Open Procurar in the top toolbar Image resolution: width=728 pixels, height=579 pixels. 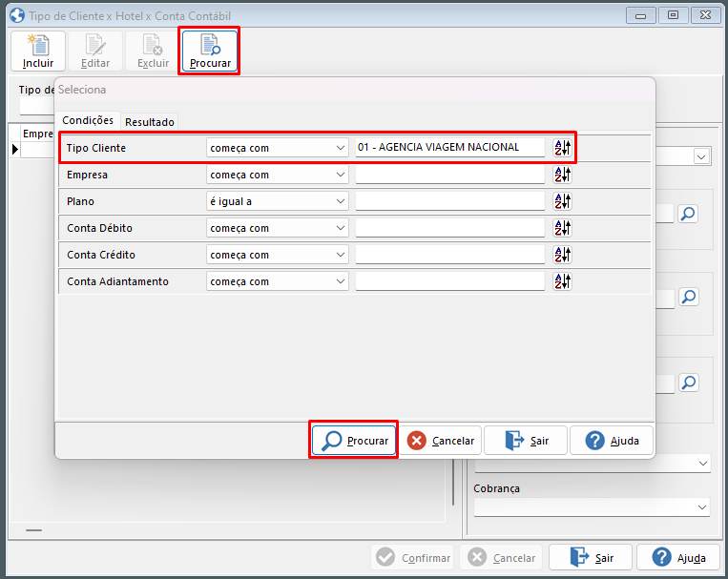(210, 52)
